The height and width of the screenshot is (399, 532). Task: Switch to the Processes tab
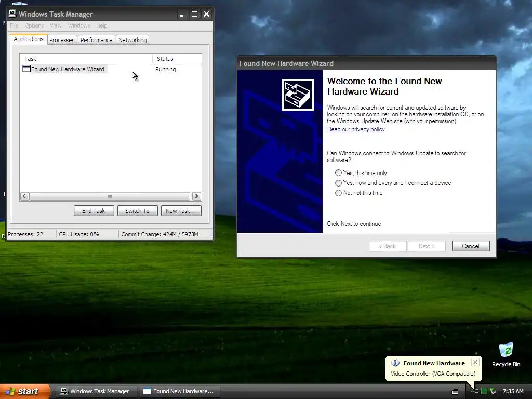point(62,39)
